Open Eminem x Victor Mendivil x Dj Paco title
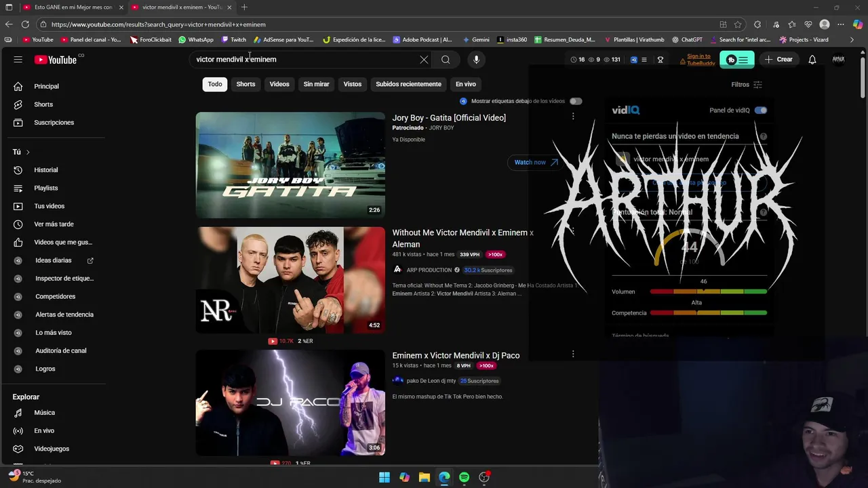868x488 pixels. pyautogui.click(x=456, y=356)
